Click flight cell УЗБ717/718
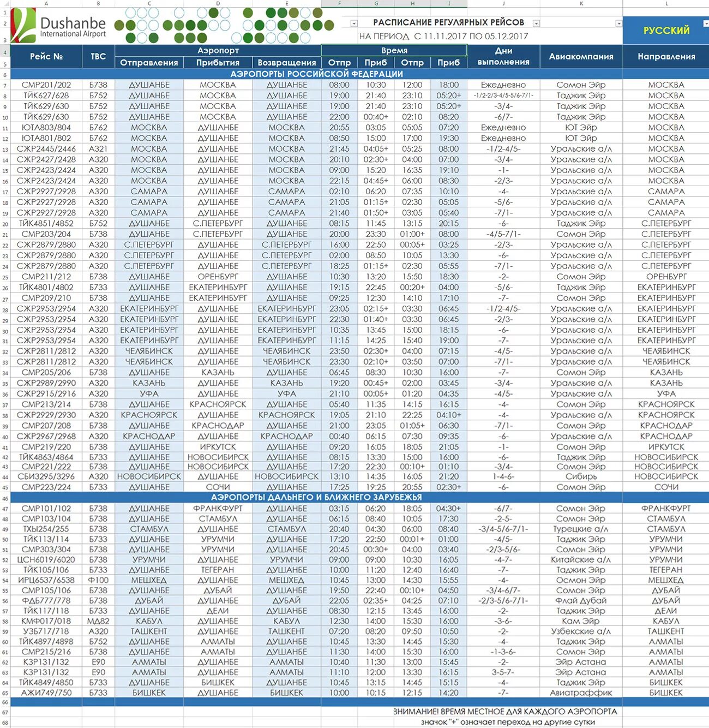The height and width of the screenshot is (728, 709). pos(46,631)
